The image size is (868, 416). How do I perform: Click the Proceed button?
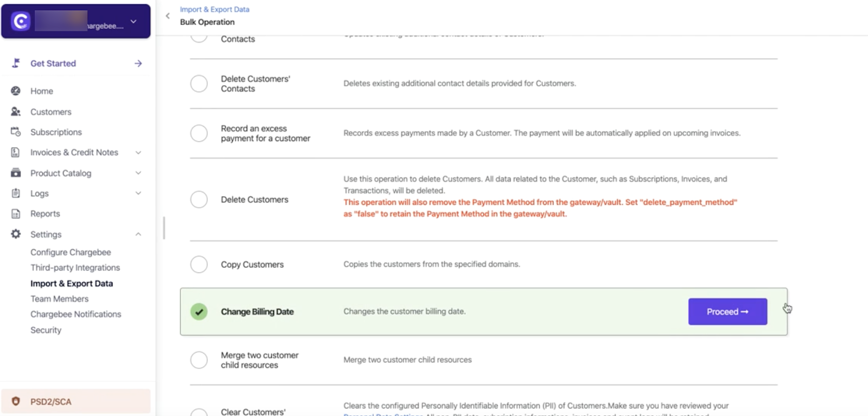(727, 312)
